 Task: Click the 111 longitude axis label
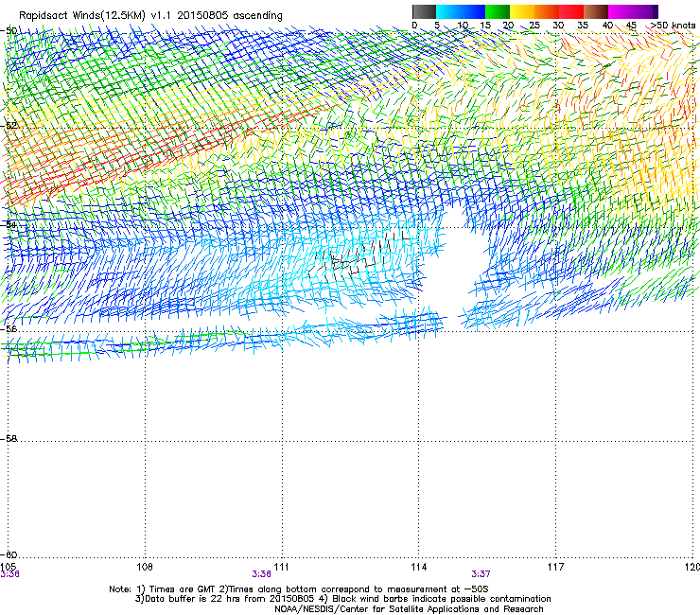(x=281, y=567)
